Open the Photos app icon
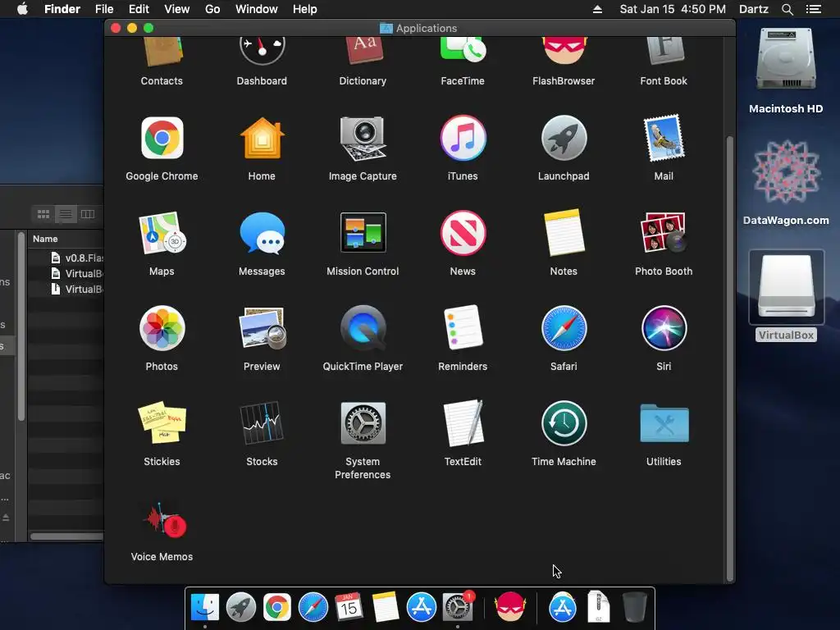 (x=162, y=328)
